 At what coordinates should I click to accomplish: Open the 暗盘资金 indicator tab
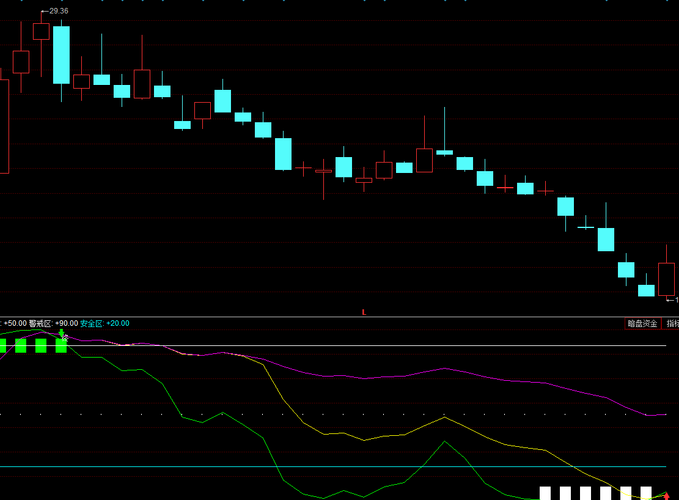pyautogui.click(x=642, y=323)
